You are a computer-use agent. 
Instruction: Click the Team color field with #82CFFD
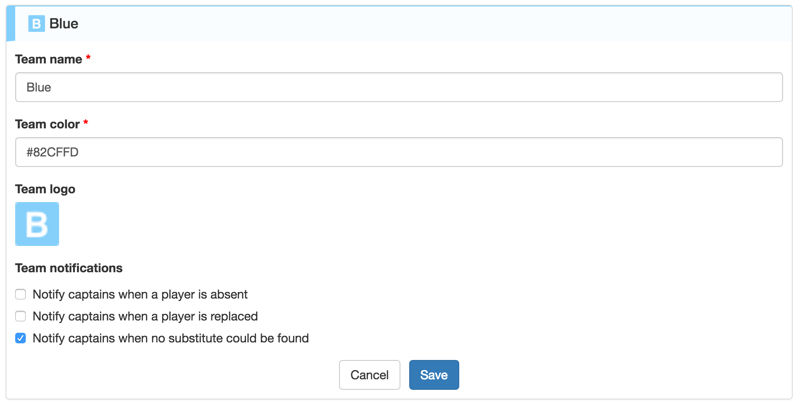click(399, 152)
